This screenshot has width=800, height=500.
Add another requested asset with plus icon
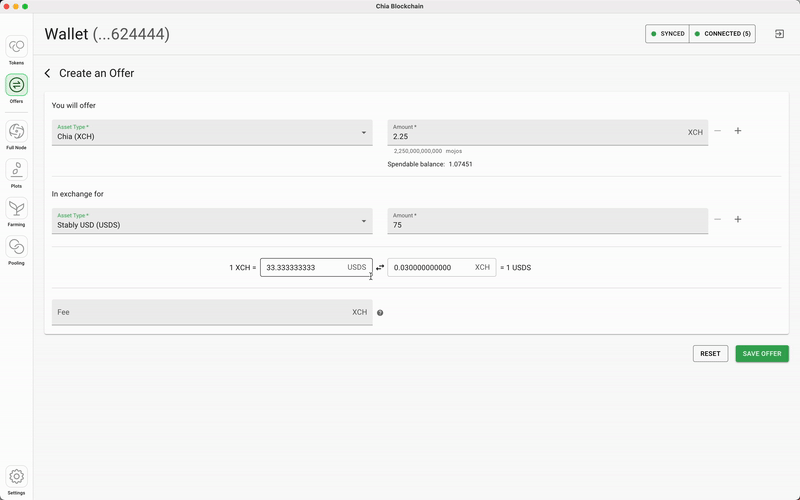coord(738,219)
